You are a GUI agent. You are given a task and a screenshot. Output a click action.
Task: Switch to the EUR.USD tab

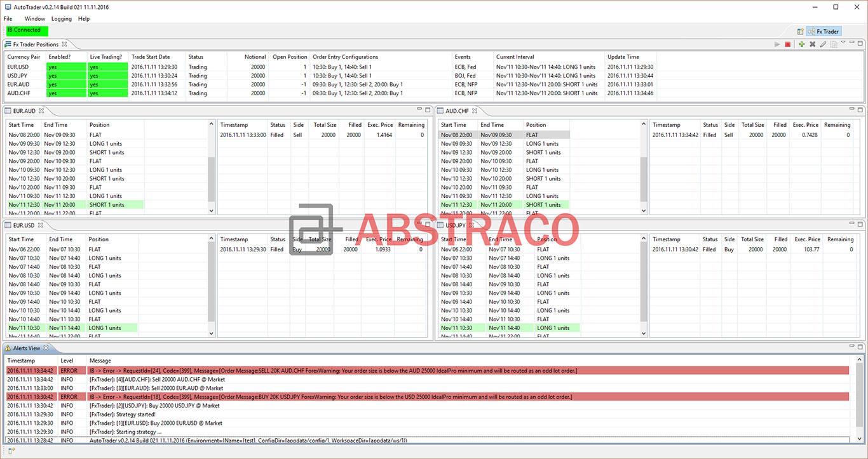click(24, 225)
